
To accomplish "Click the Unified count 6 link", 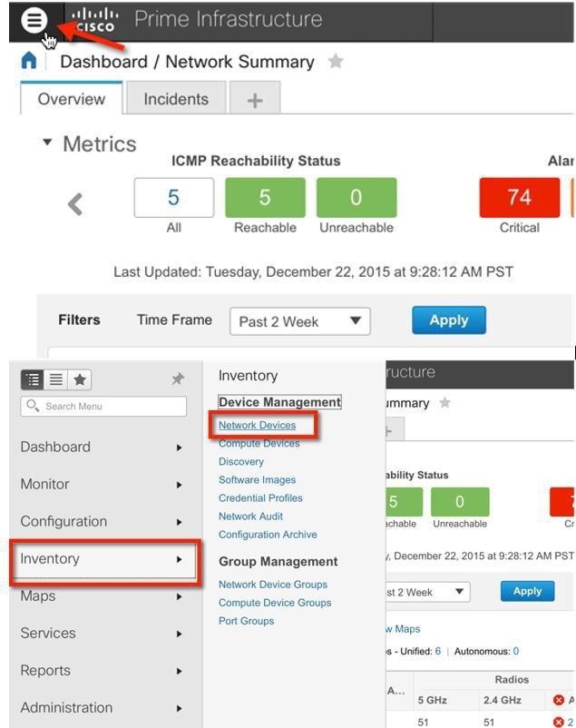I will click(438, 651).
